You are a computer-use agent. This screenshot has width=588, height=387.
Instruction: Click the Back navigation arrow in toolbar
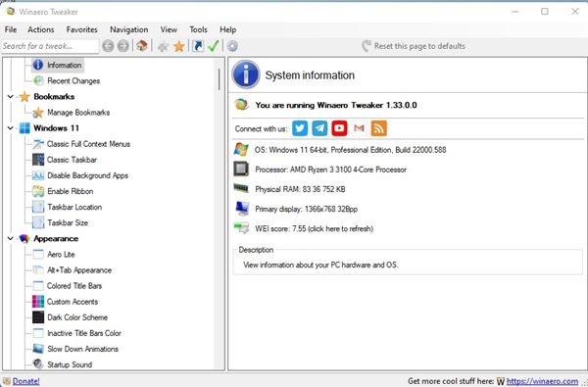click(x=108, y=46)
